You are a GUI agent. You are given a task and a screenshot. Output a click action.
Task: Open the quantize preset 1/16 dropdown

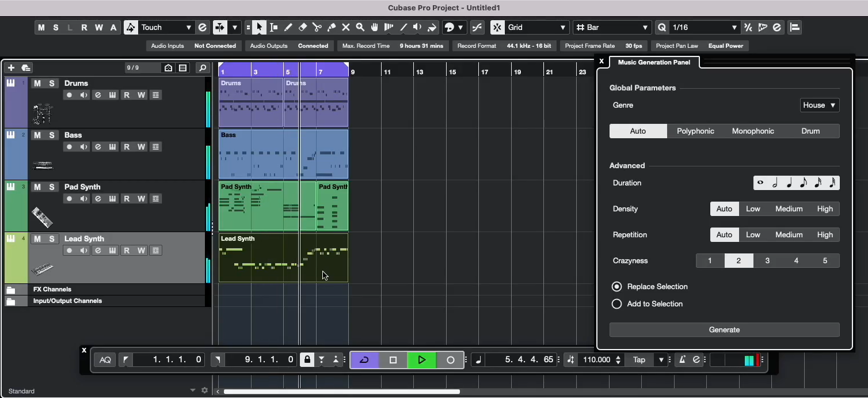click(x=702, y=27)
